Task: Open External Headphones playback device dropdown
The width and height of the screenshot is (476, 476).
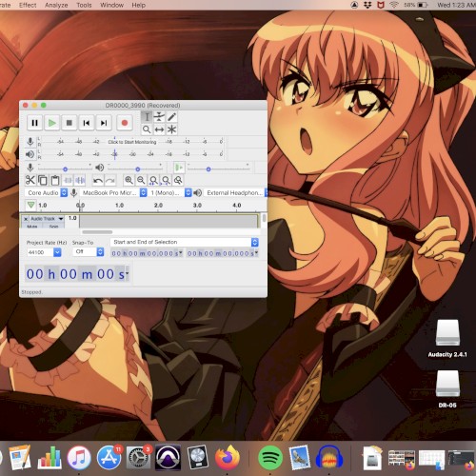Action: pos(235,192)
